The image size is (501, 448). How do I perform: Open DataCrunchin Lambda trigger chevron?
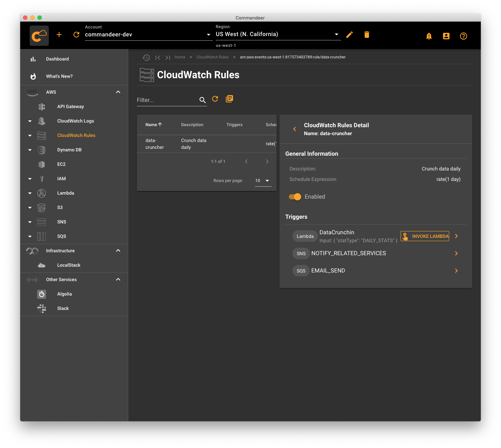(x=456, y=236)
